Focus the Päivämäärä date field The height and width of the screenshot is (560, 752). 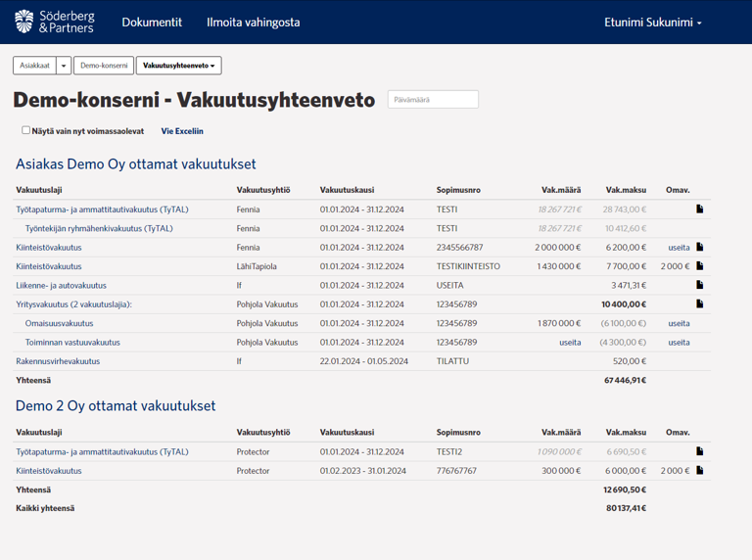[433, 100]
